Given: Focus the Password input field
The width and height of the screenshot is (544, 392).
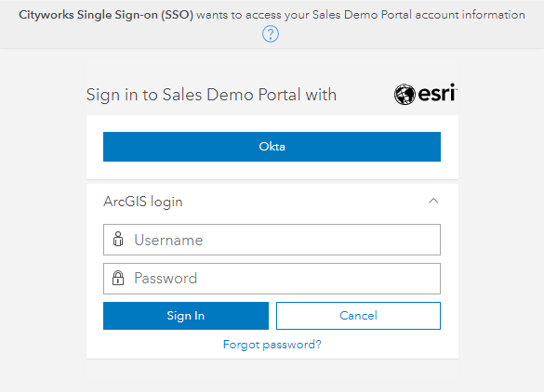Looking at the screenshot, I should pos(272,279).
